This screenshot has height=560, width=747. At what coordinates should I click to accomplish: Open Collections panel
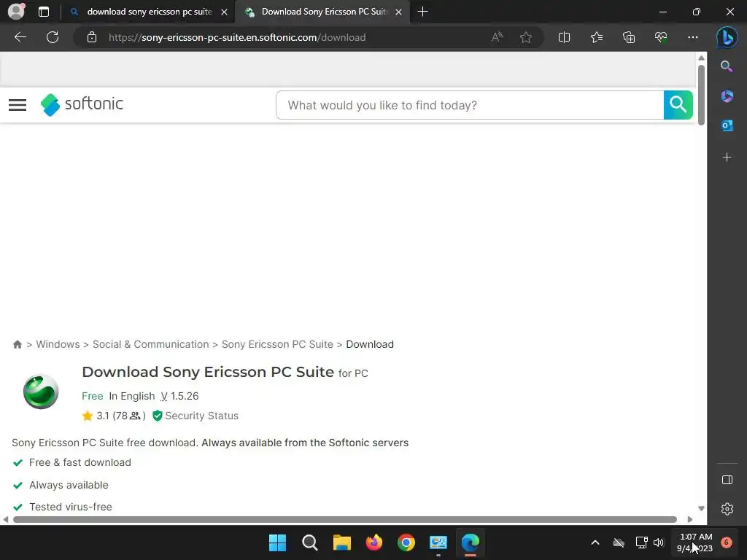click(629, 37)
